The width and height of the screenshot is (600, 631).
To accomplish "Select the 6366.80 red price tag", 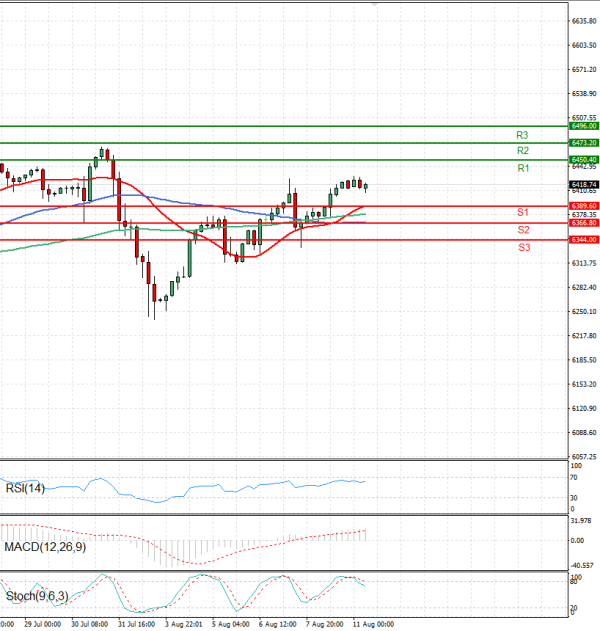I will (584, 223).
